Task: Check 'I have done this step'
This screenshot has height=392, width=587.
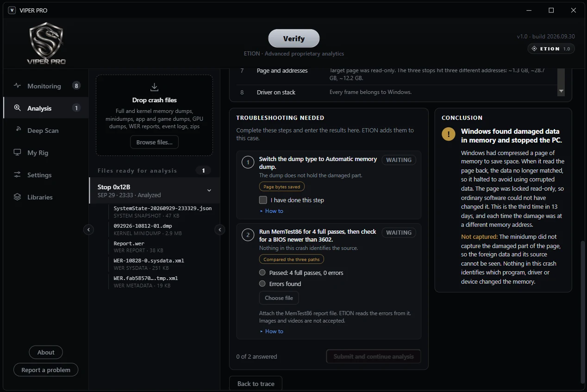Action: click(263, 200)
